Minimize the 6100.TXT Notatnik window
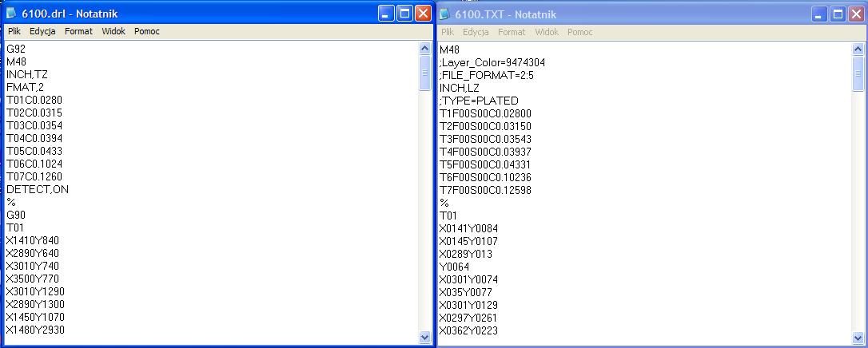Image resolution: width=868 pixels, height=348 pixels. point(820,14)
